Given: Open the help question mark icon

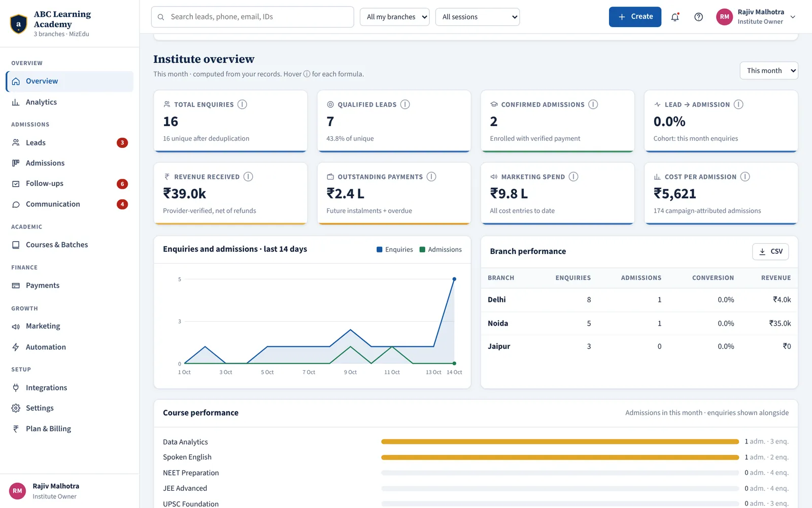Looking at the screenshot, I should click(699, 17).
